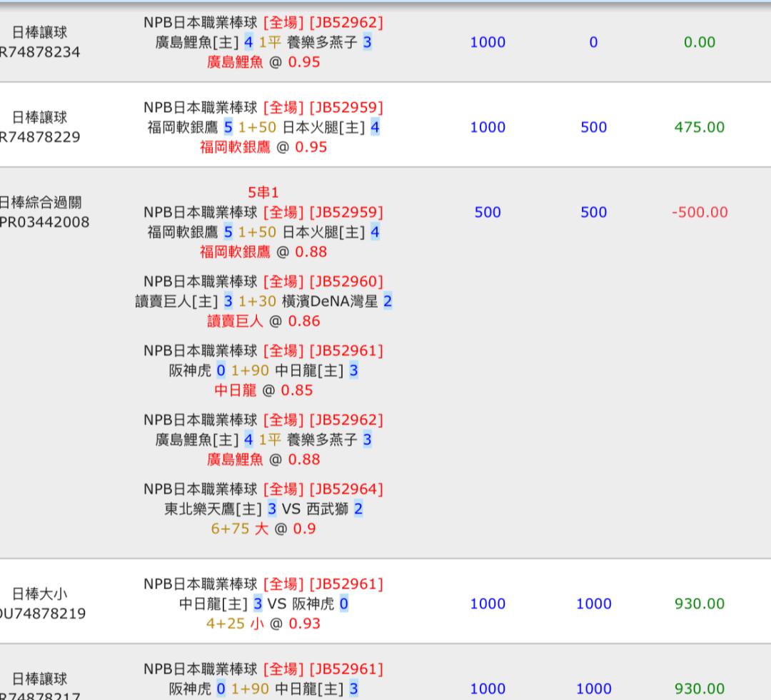Image resolution: width=771 pixels, height=700 pixels.
Task: Click 廣島鯉魚[主] matchup line in R74878234 row
Action: coord(263,42)
